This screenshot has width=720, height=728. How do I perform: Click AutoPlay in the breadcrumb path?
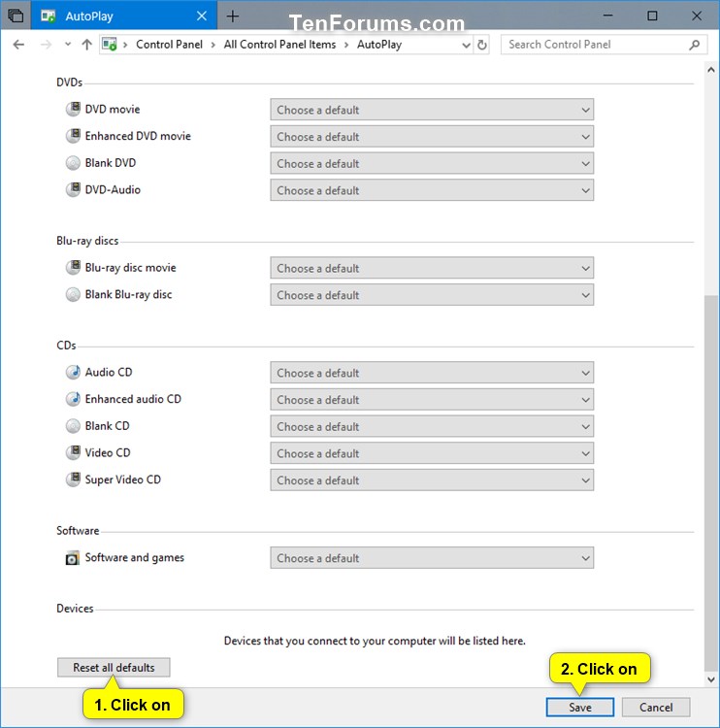[379, 45]
